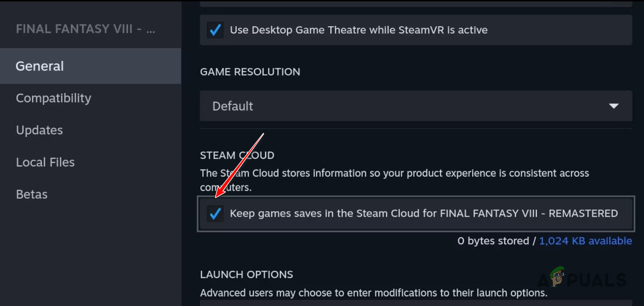Image resolution: width=644 pixels, height=306 pixels.
Task: Click the STEAM CLOUD section heading
Action: pyautogui.click(x=237, y=155)
